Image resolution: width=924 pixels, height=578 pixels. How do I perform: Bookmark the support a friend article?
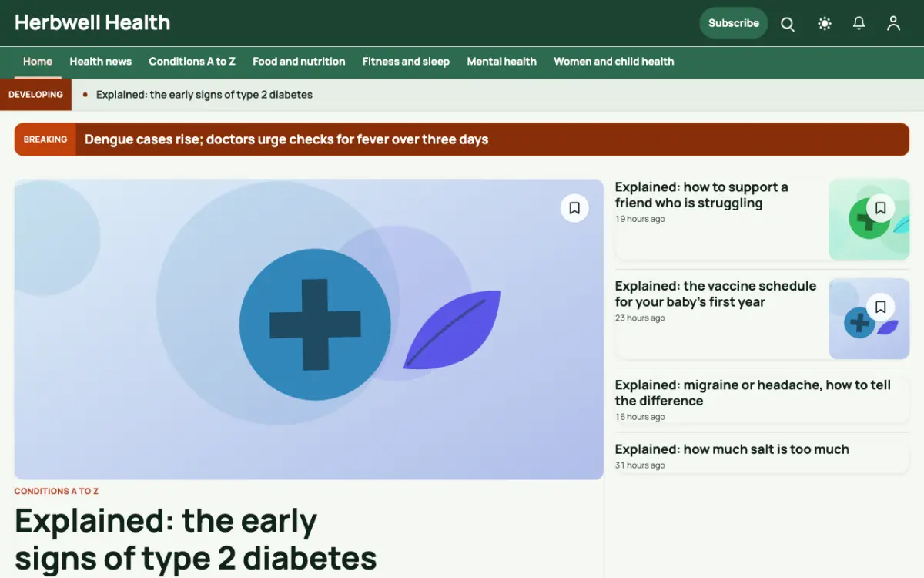[x=881, y=208]
